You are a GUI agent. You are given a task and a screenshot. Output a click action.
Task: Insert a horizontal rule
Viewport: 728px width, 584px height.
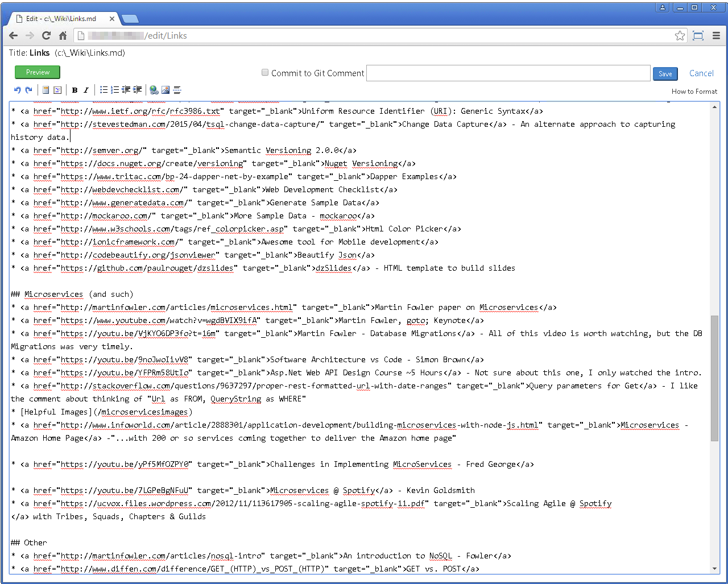coord(177,90)
